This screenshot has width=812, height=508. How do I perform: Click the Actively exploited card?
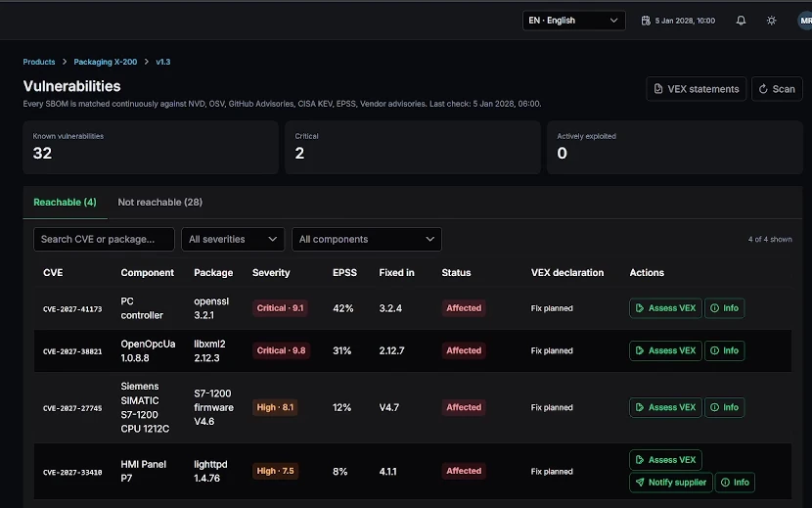[675, 147]
